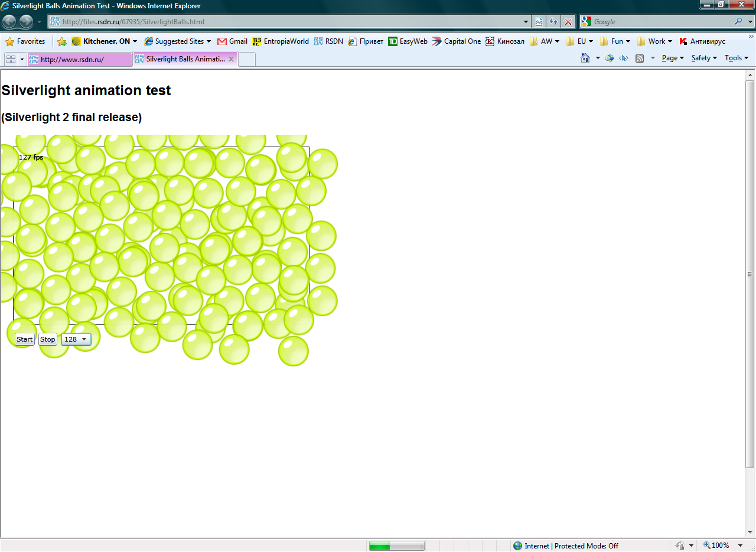Open the Gmail bookmark link
This screenshot has width=756, height=552.
pyautogui.click(x=232, y=41)
